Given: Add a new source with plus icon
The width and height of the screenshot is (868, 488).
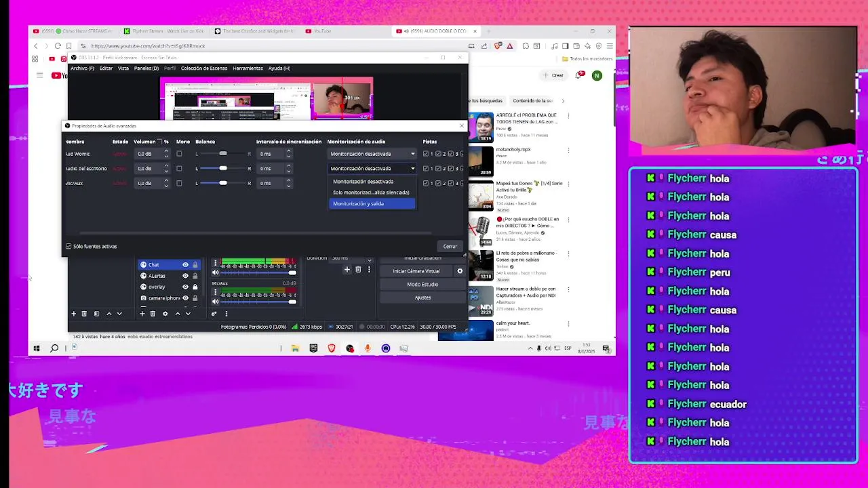Looking at the screenshot, I should click(x=142, y=314).
